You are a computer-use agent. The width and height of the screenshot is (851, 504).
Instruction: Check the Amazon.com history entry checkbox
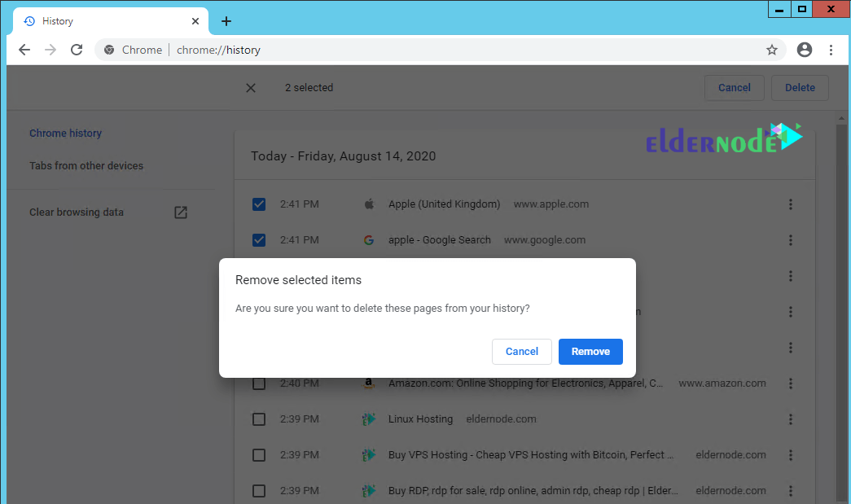(x=259, y=383)
